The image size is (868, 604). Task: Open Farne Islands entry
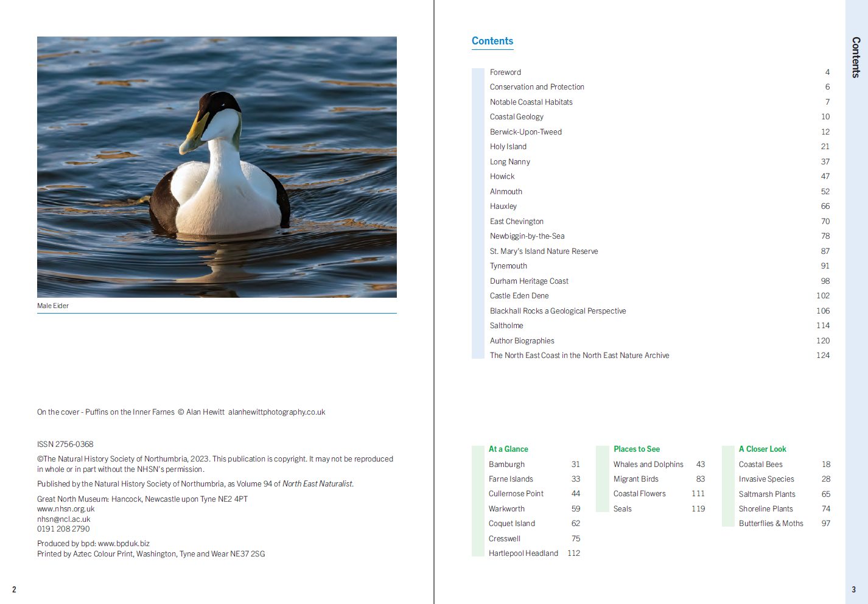[x=511, y=479]
